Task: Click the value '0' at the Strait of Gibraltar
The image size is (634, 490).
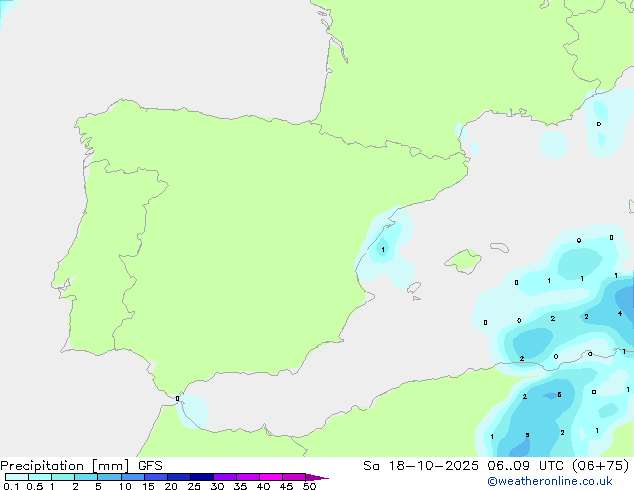Action: point(178,399)
